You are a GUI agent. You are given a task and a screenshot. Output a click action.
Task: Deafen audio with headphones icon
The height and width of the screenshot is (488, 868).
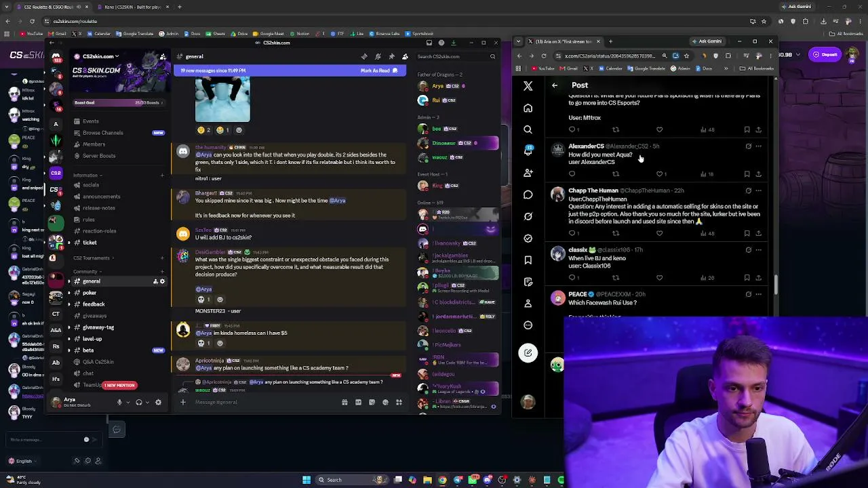(x=138, y=402)
